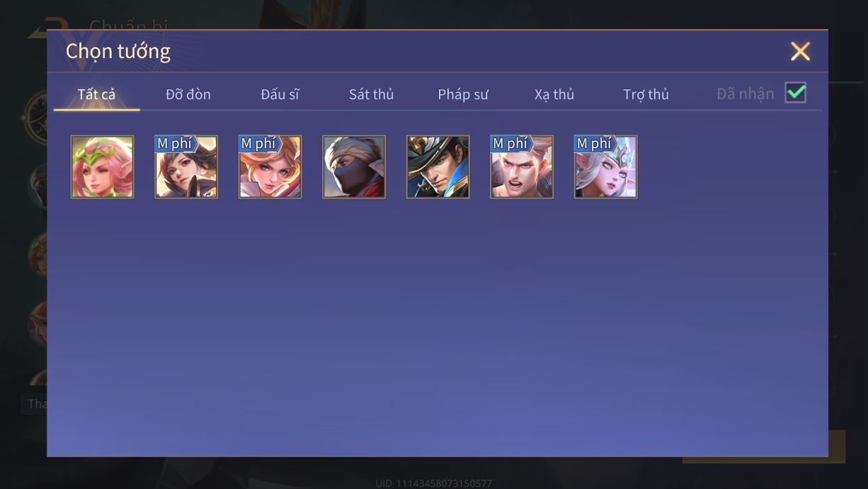
Task: Pick the white-haired shouting male hero
Action: [x=522, y=167]
